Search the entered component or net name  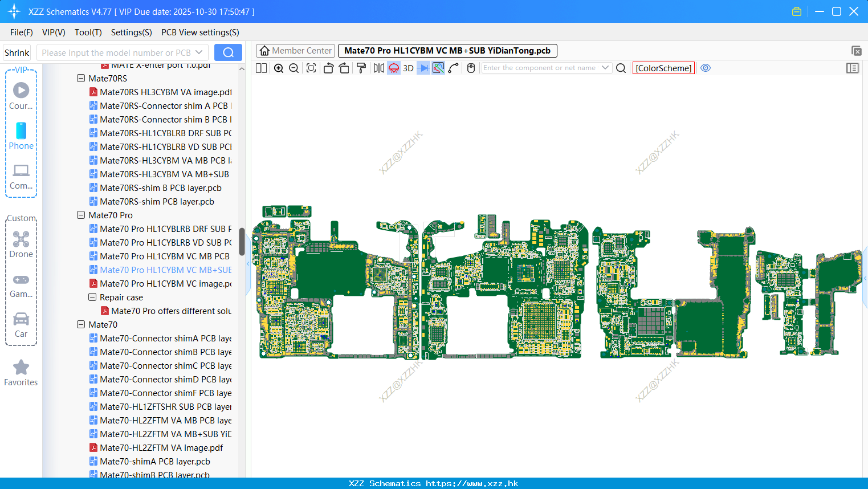[x=621, y=68]
